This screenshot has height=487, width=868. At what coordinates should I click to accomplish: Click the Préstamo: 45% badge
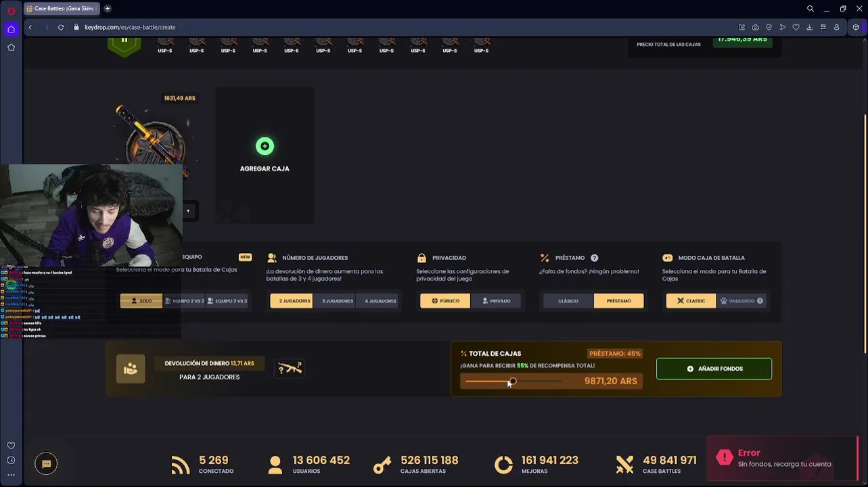click(614, 354)
